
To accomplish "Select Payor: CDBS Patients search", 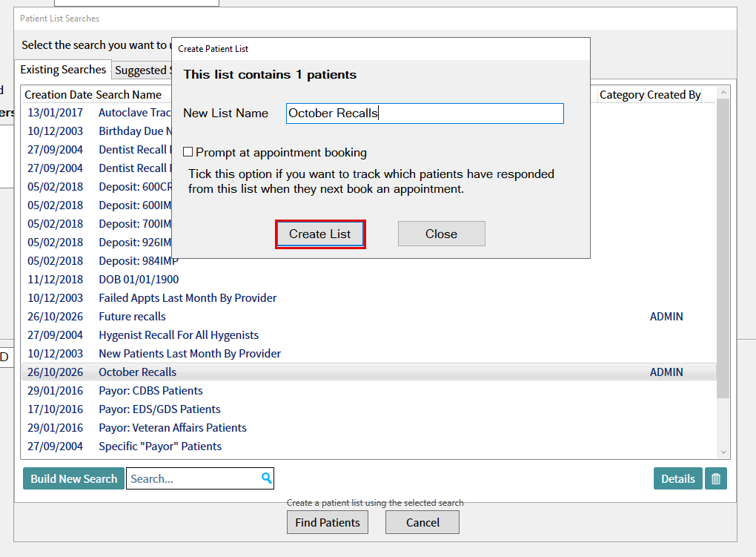I will pyautogui.click(x=369, y=390).
